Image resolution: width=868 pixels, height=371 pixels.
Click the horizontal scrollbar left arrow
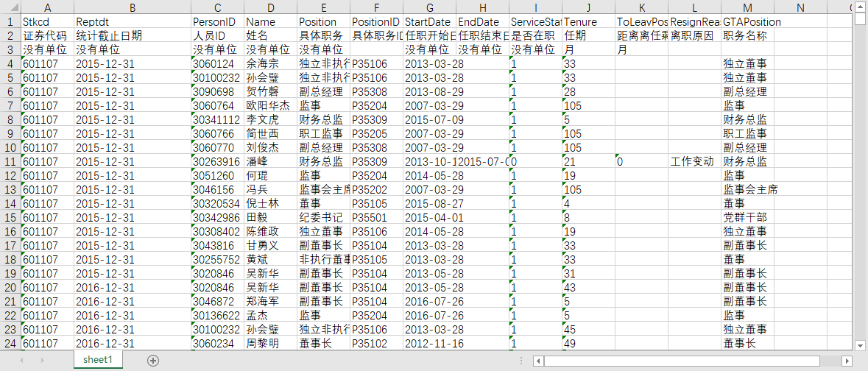click(x=540, y=361)
